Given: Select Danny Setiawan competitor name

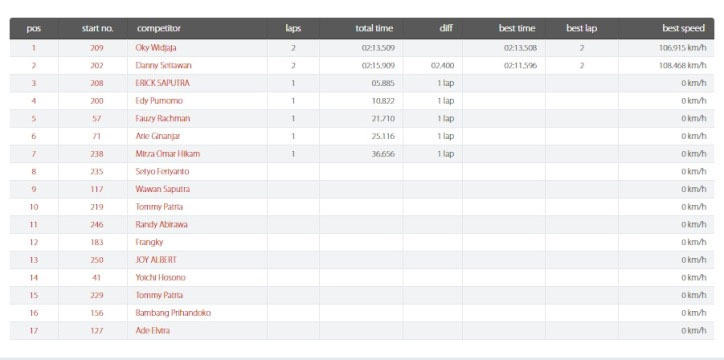Looking at the screenshot, I should (163, 66).
